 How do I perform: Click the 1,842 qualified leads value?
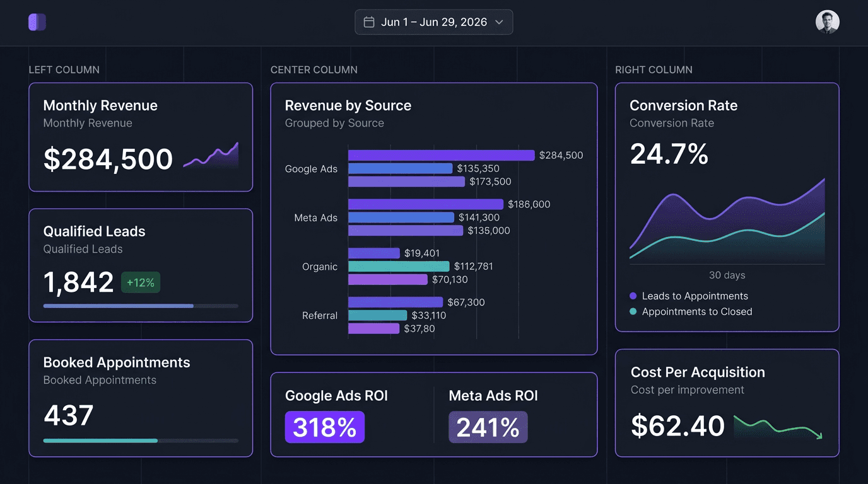click(x=78, y=282)
